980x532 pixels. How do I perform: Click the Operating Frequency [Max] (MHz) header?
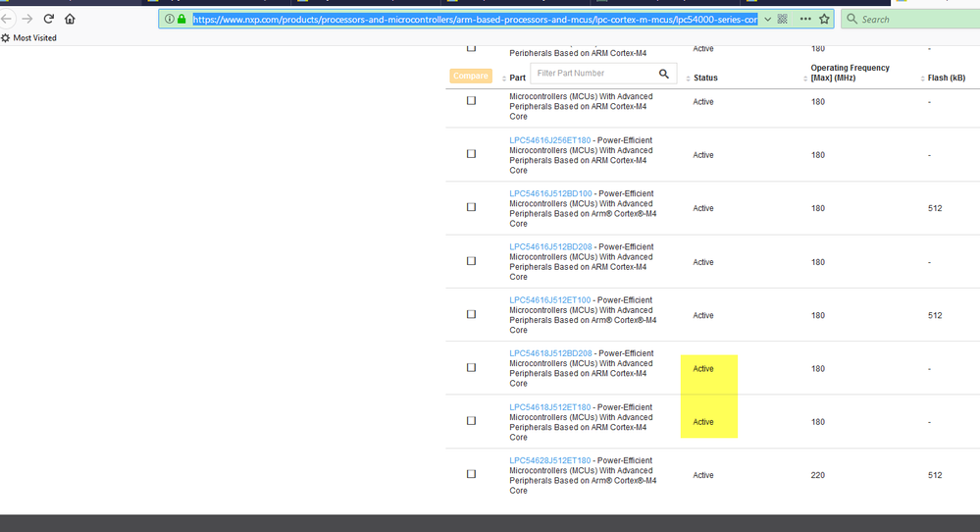[x=850, y=73]
